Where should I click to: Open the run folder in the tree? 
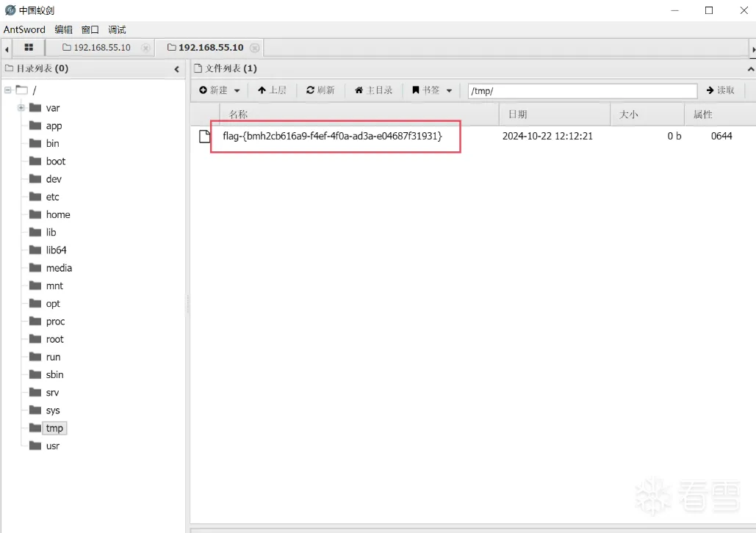[53, 357]
